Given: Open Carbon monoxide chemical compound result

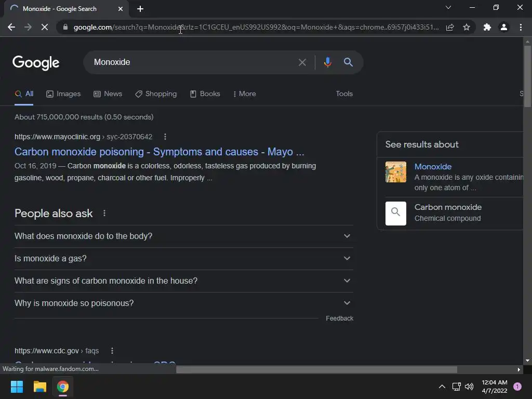Looking at the screenshot, I should pyautogui.click(x=448, y=212).
